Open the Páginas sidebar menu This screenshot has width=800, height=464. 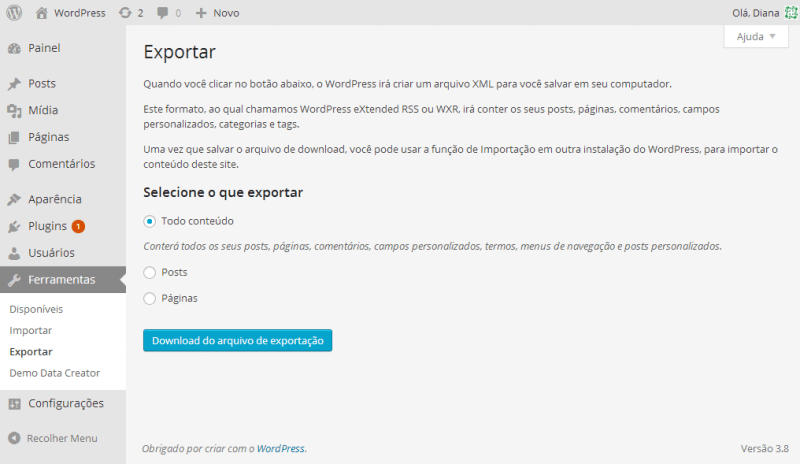tap(48, 137)
